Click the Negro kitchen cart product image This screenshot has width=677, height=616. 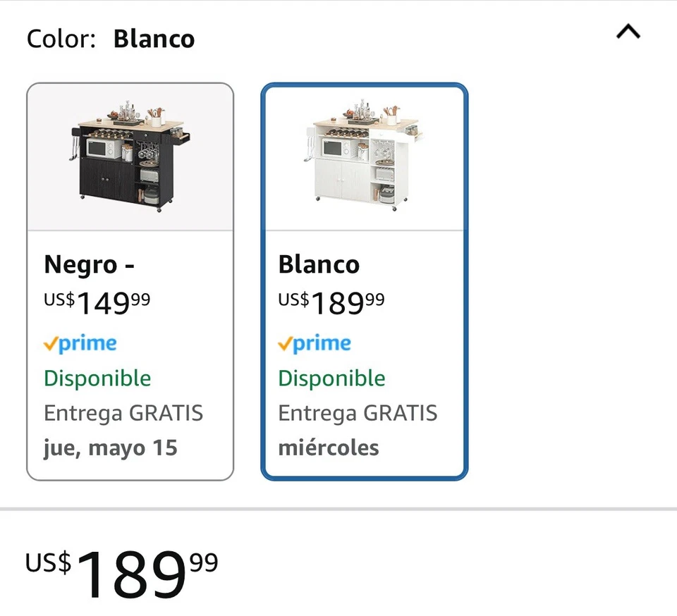pos(130,155)
